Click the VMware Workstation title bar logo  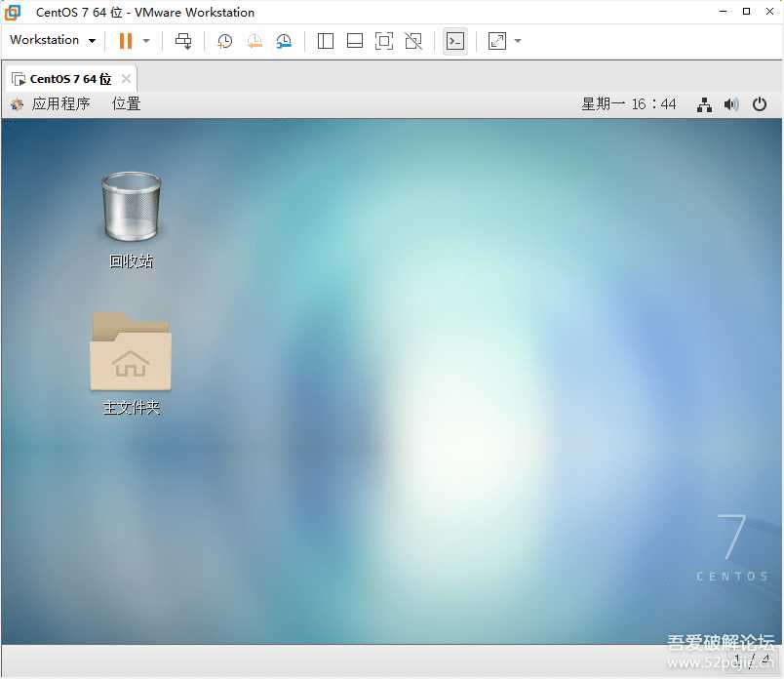(13, 12)
